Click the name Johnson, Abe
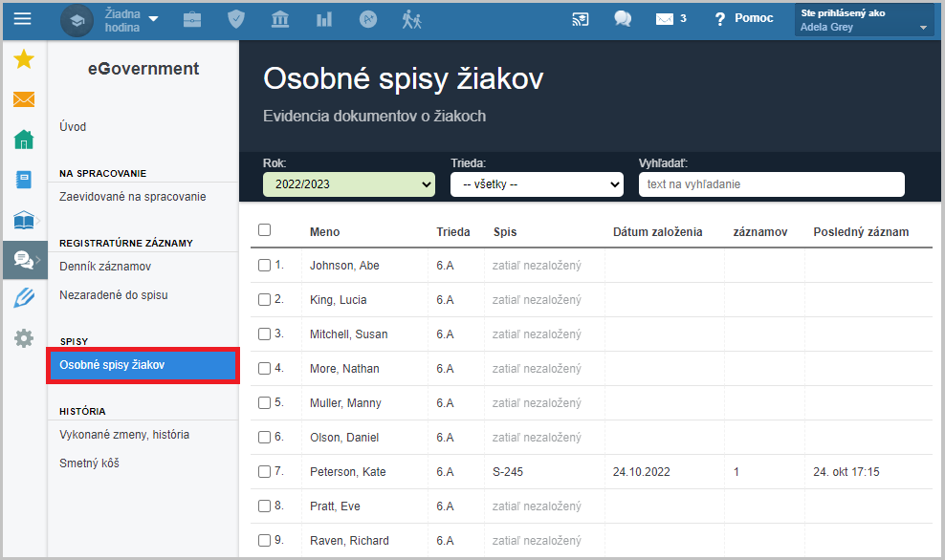Viewport: 945px width, 560px height. point(344,266)
